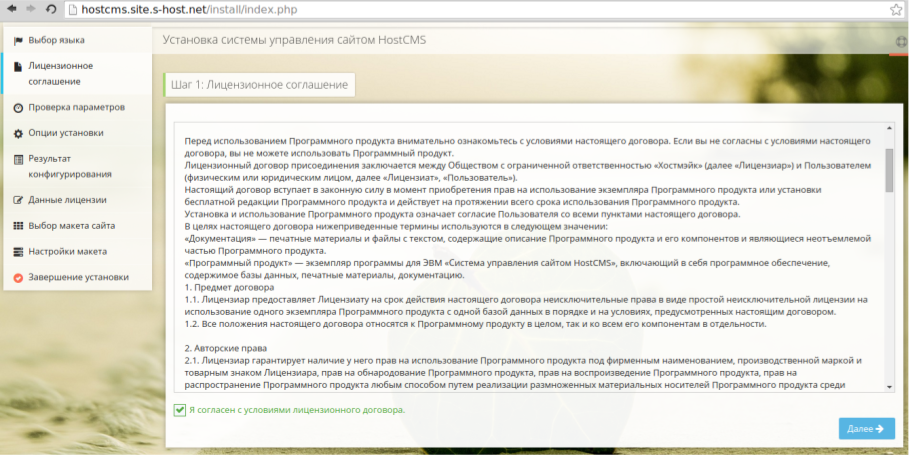
Task: Reload the page with the refresh icon
Action: pos(51,9)
